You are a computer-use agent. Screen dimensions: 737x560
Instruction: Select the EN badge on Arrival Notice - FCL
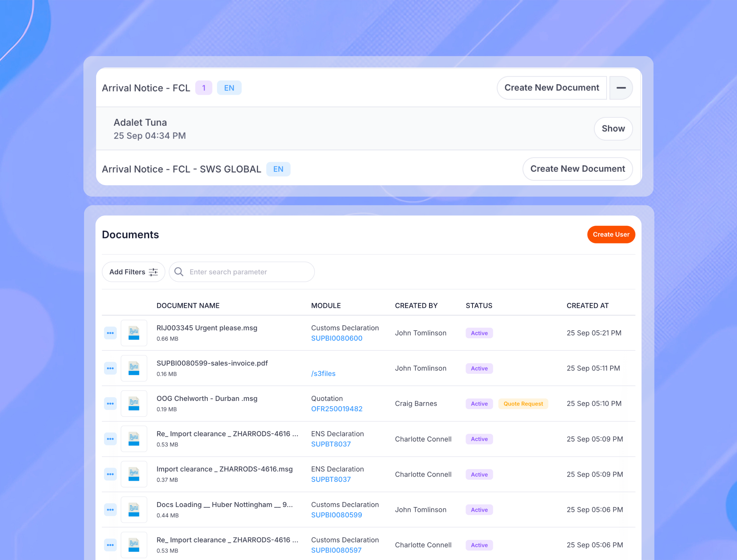coord(229,88)
